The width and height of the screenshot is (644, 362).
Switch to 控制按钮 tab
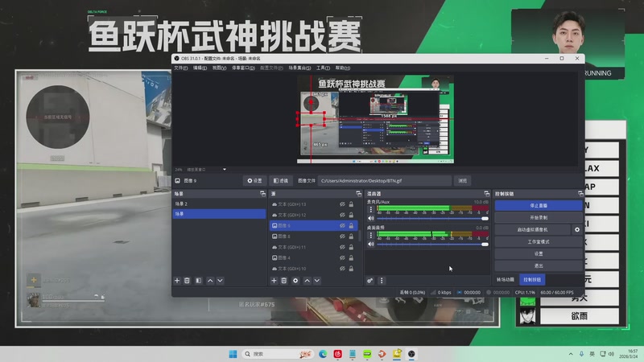coord(532,280)
